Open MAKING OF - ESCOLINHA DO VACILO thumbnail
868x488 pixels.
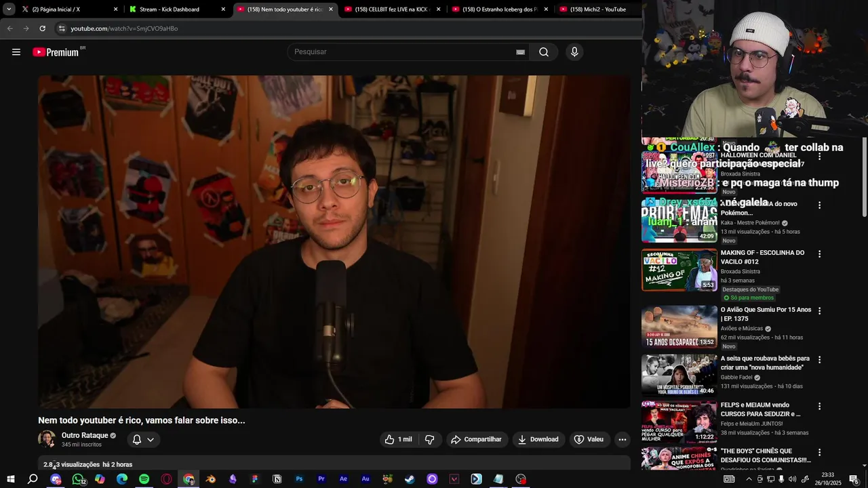[x=679, y=270]
